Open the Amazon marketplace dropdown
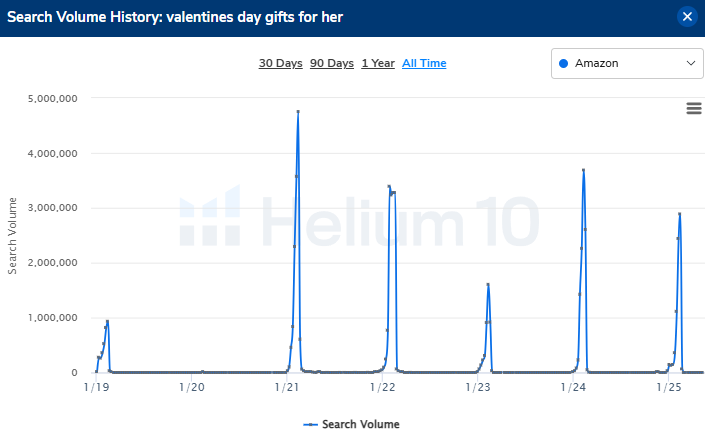The image size is (705, 442). point(627,63)
